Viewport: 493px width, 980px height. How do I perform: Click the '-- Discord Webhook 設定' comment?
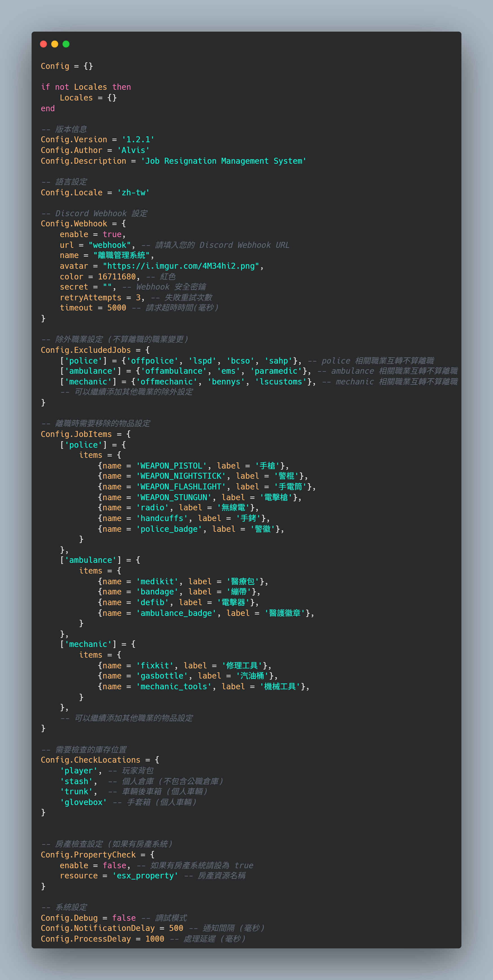[x=94, y=213]
